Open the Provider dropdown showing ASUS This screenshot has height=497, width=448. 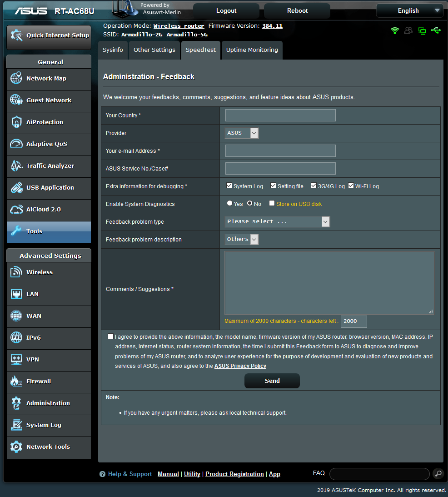point(242,133)
